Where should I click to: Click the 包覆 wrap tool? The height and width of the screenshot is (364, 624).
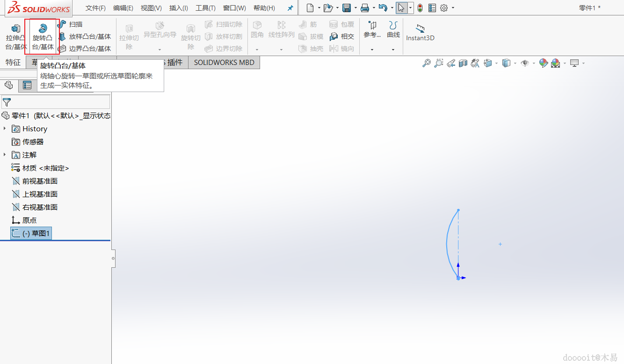coord(342,24)
